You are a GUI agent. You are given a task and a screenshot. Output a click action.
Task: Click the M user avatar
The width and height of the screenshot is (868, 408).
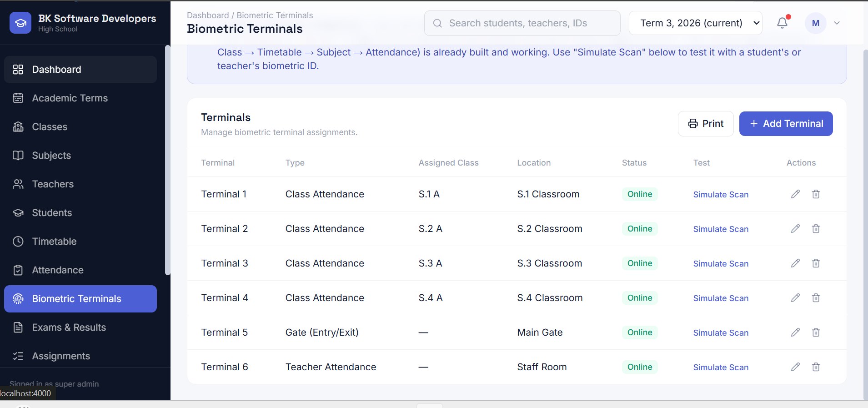click(x=816, y=23)
